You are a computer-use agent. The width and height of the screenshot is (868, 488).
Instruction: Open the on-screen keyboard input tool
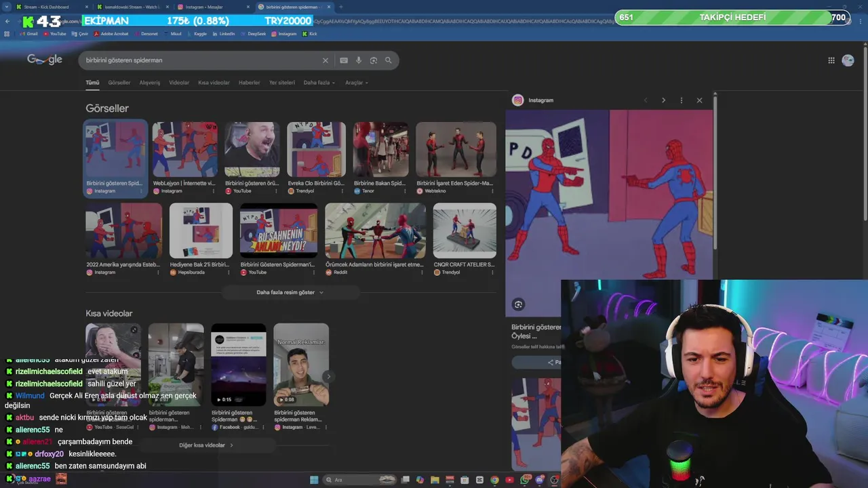tap(344, 60)
